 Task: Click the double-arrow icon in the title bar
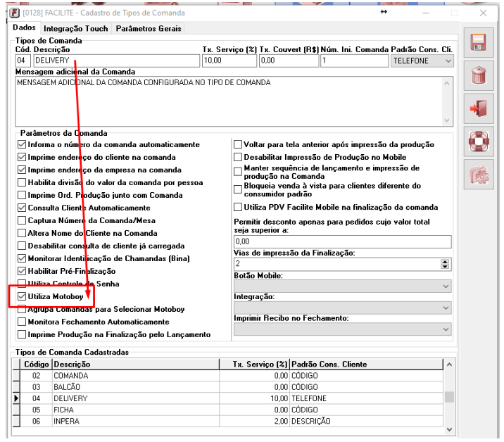coord(384,12)
